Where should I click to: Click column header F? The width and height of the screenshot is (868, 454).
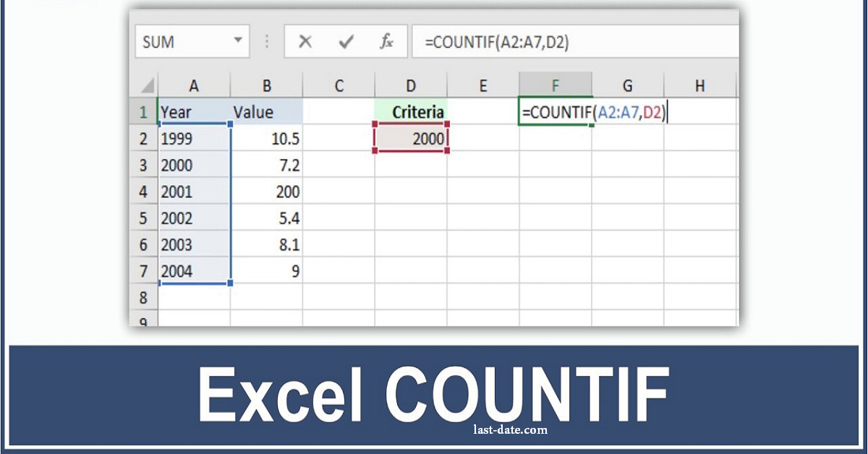coord(556,85)
